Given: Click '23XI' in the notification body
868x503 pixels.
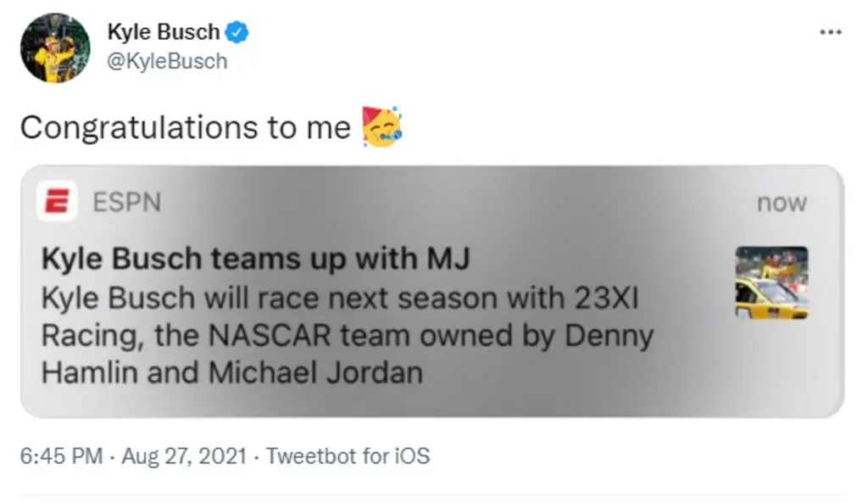Looking at the screenshot, I should (x=609, y=297).
